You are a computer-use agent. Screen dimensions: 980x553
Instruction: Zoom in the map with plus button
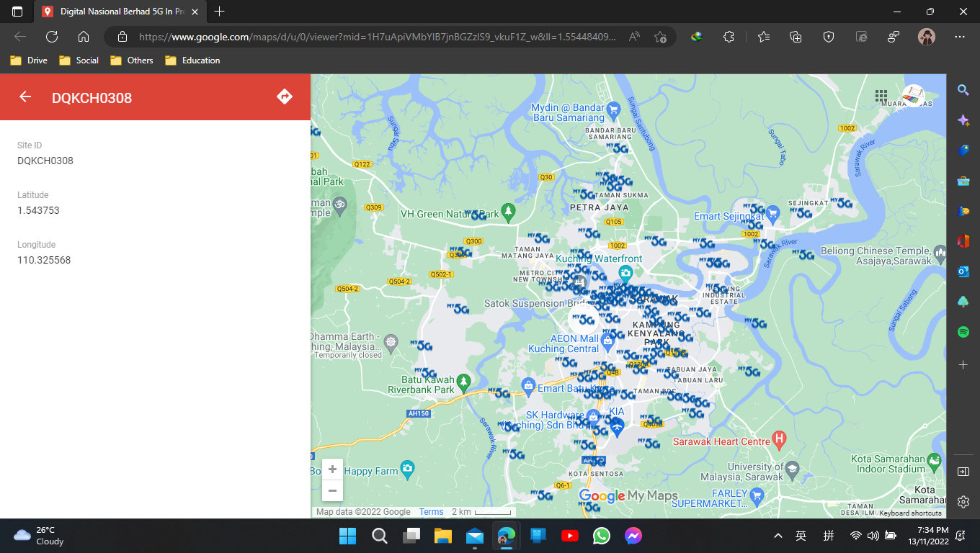pos(332,469)
